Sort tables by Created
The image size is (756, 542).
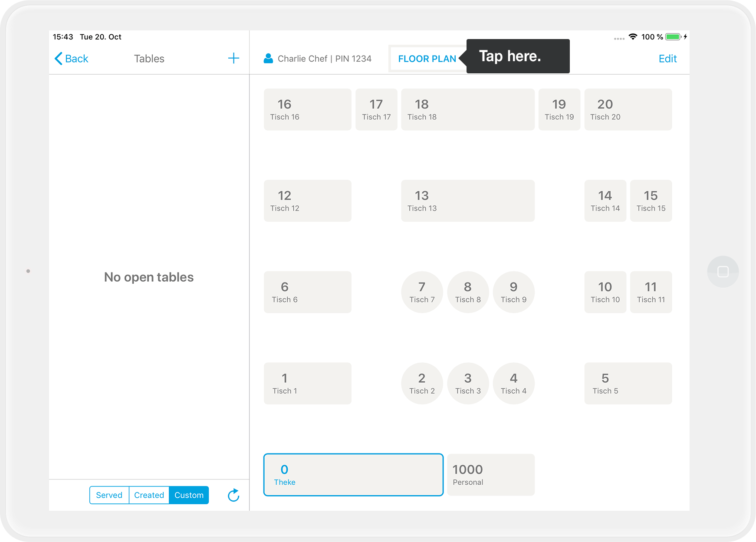pos(149,495)
